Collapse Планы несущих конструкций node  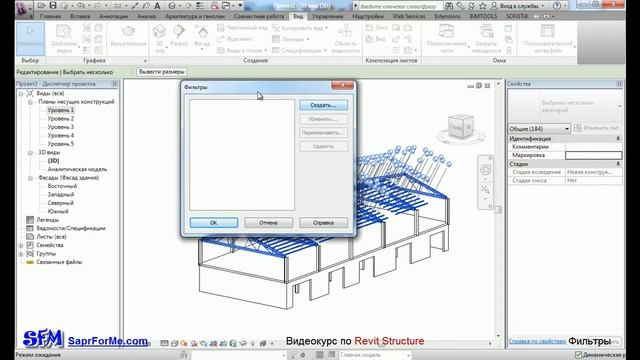pyautogui.click(x=30, y=102)
